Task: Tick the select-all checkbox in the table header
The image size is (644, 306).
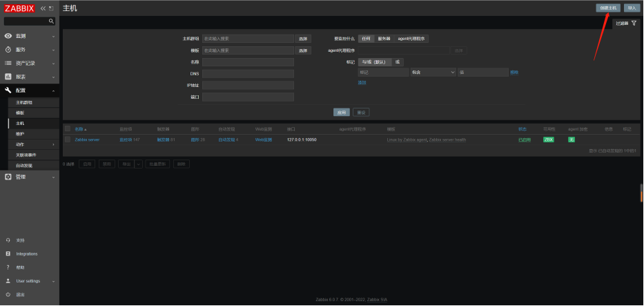Action: click(68, 129)
